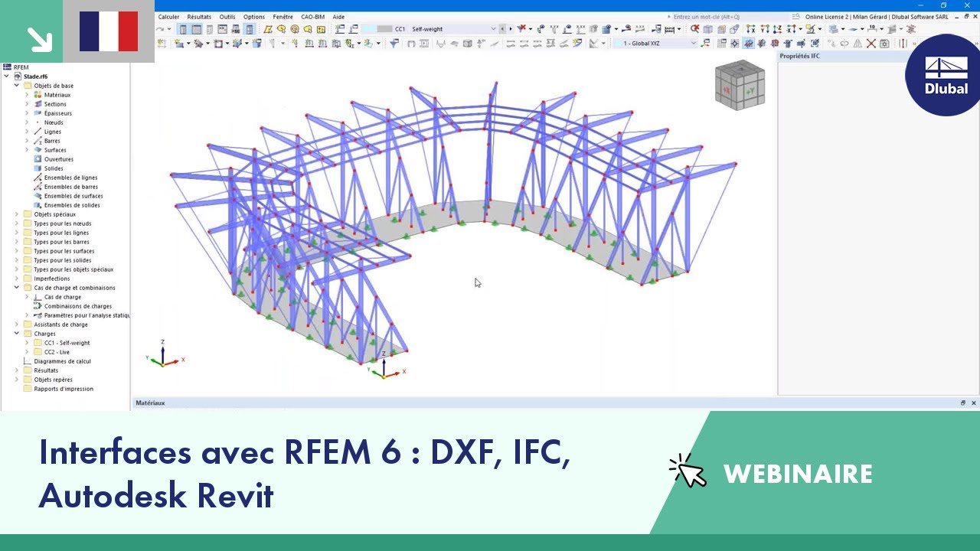The image size is (980, 551).
Task: Toggle the tables panel display button
Action: click(x=197, y=29)
